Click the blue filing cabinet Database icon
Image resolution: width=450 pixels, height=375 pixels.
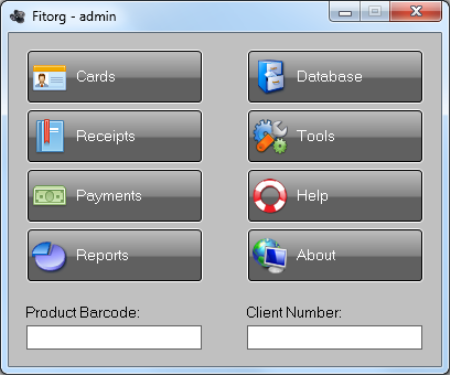[271, 76]
